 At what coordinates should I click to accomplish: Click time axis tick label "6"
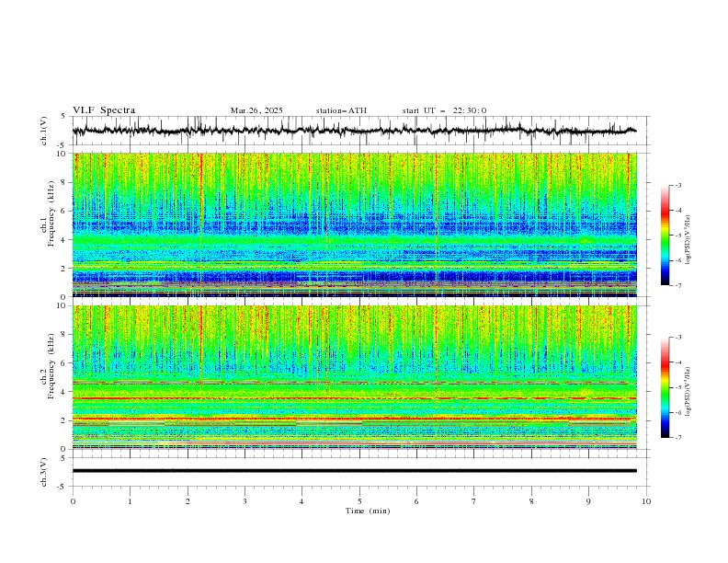point(416,501)
